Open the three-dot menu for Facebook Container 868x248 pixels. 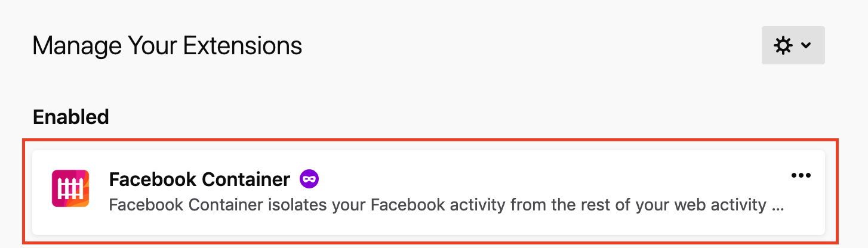pos(801,175)
